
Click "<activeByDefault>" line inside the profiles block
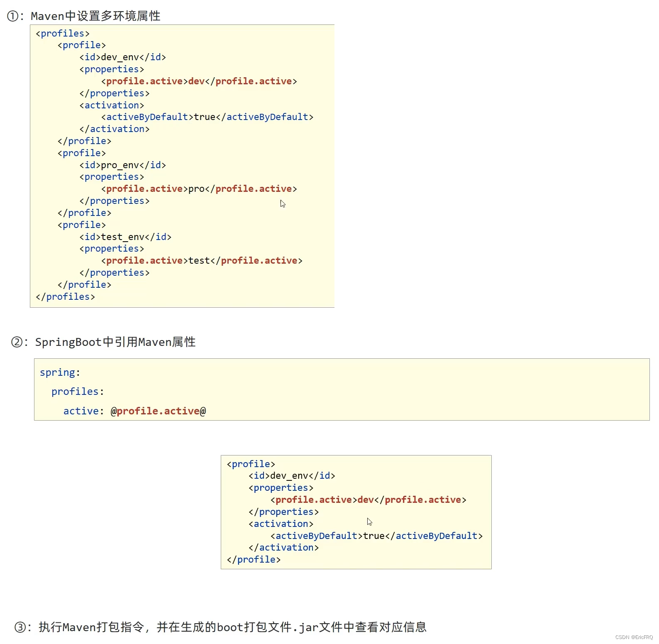tap(207, 117)
